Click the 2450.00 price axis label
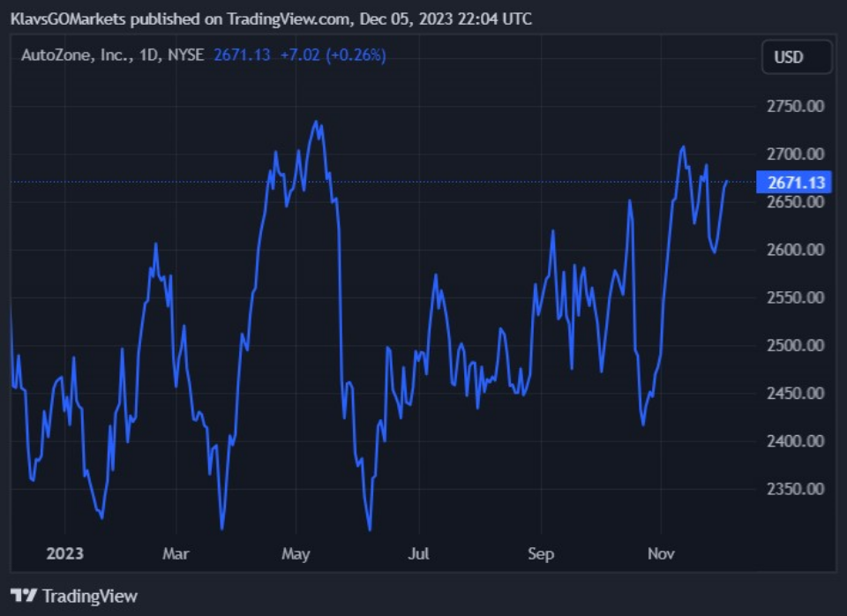Image resolution: width=847 pixels, height=616 pixels. (795, 394)
